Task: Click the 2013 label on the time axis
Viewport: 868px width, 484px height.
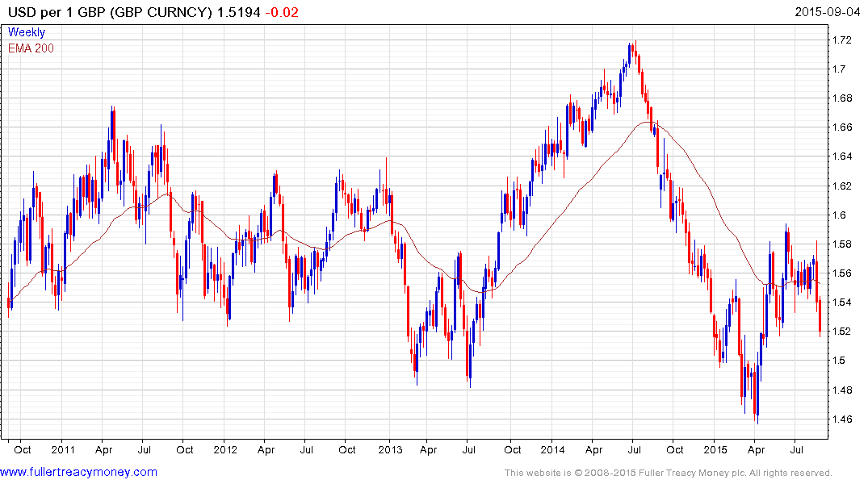Action: 390,449
